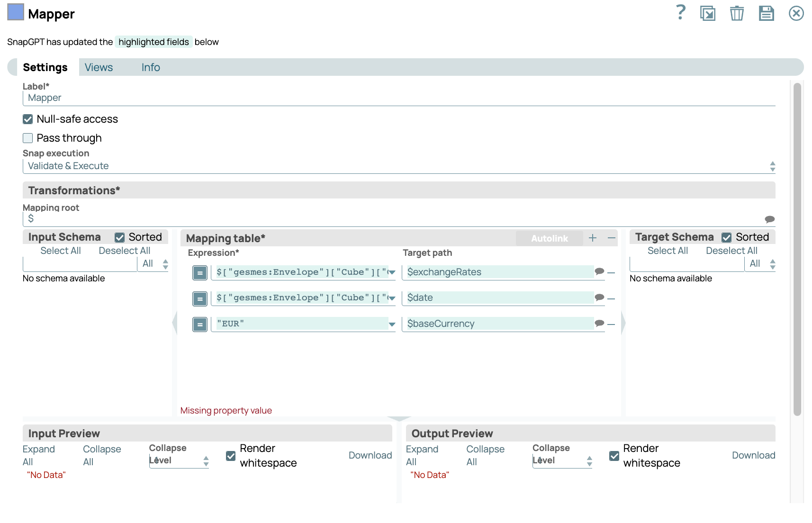
Task: Open the help question mark icon
Action: click(x=680, y=13)
